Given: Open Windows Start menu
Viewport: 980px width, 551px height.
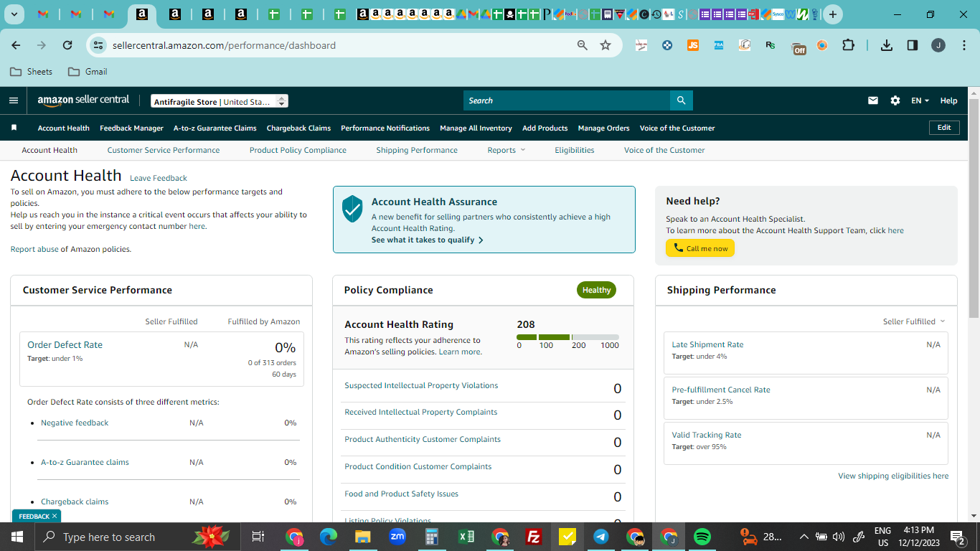Looking at the screenshot, I should [17, 537].
